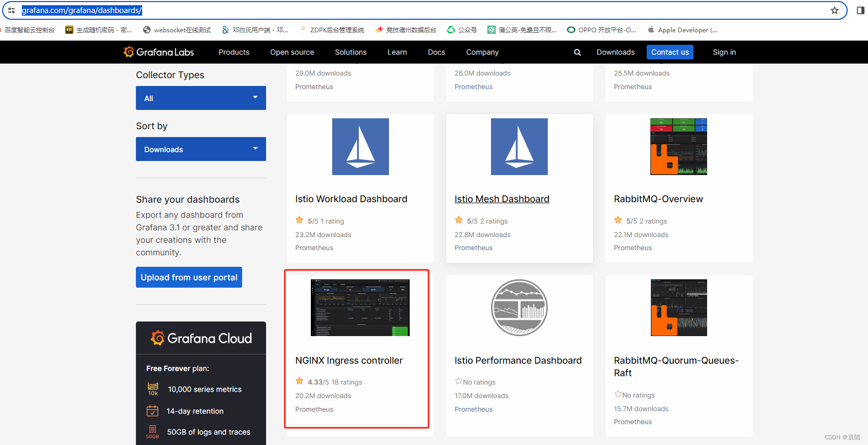The height and width of the screenshot is (445, 868).
Task: Open RabbitMQ-Quorum-Queues-Raft thumbnail
Action: pyautogui.click(x=678, y=307)
